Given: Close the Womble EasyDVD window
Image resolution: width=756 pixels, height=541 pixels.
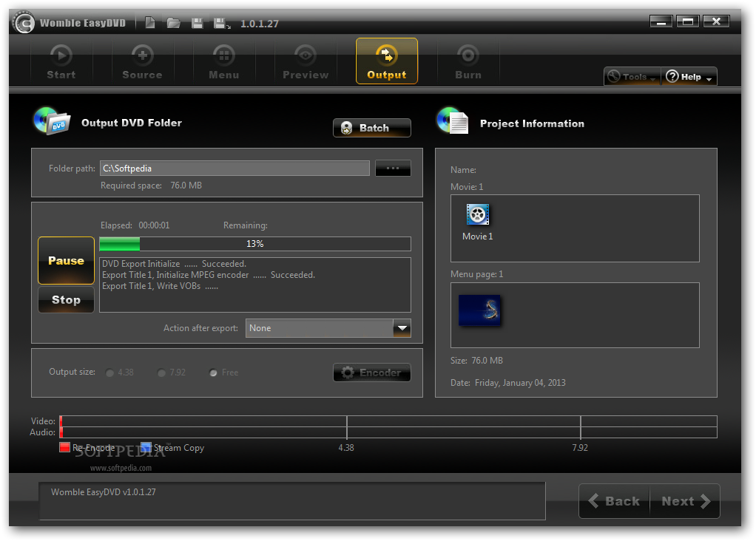Looking at the screenshot, I should click(x=716, y=21).
